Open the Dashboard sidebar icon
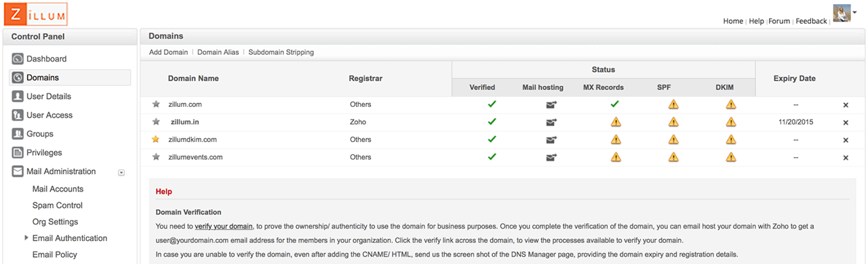The height and width of the screenshot is (264, 868). click(x=18, y=59)
